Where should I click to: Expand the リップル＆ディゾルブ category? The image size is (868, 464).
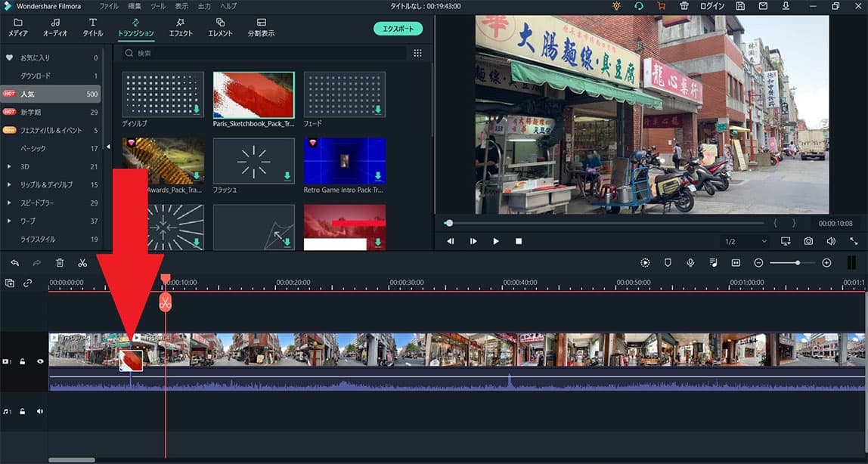9,184
